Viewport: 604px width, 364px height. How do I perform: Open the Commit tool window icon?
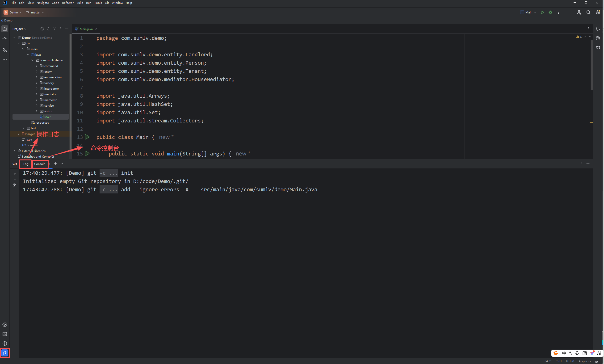pos(5,38)
